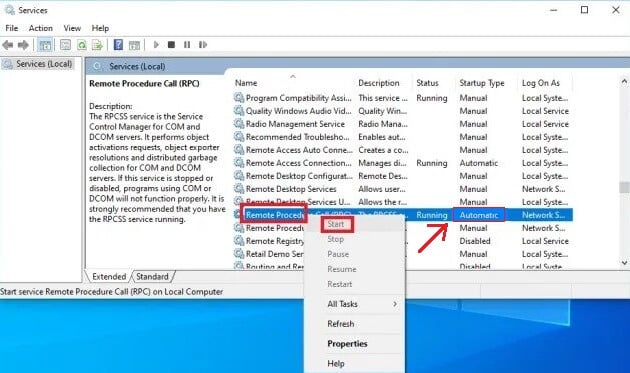Select Remote Desktop Configurat... row
This screenshot has width=630, height=373.
(403, 176)
